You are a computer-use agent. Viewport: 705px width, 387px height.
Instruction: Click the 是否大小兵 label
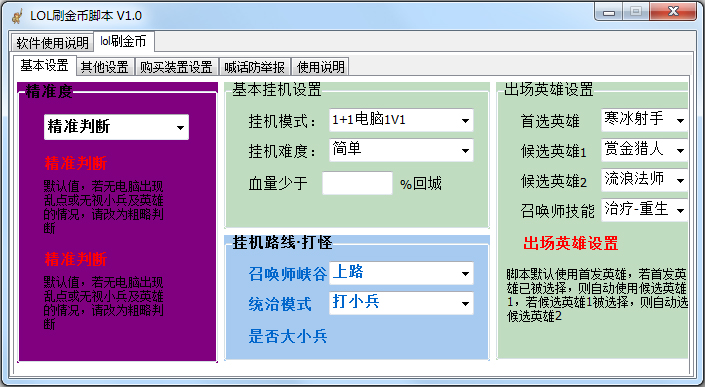[288, 336]
